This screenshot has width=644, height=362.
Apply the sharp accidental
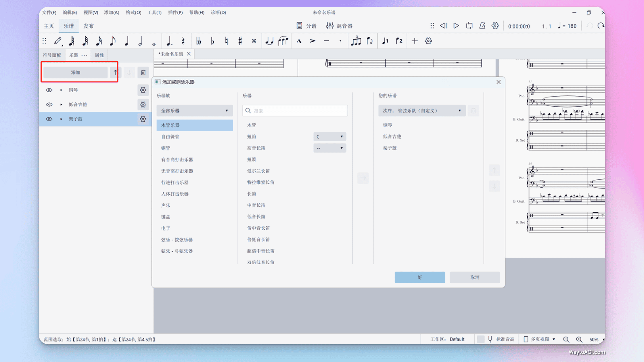point(240,41)
